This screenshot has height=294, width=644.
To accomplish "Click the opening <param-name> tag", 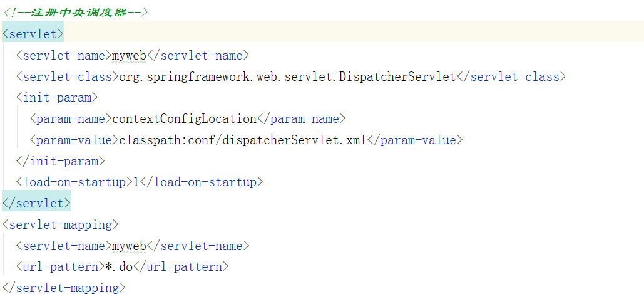I will click(x=71, y=119).
